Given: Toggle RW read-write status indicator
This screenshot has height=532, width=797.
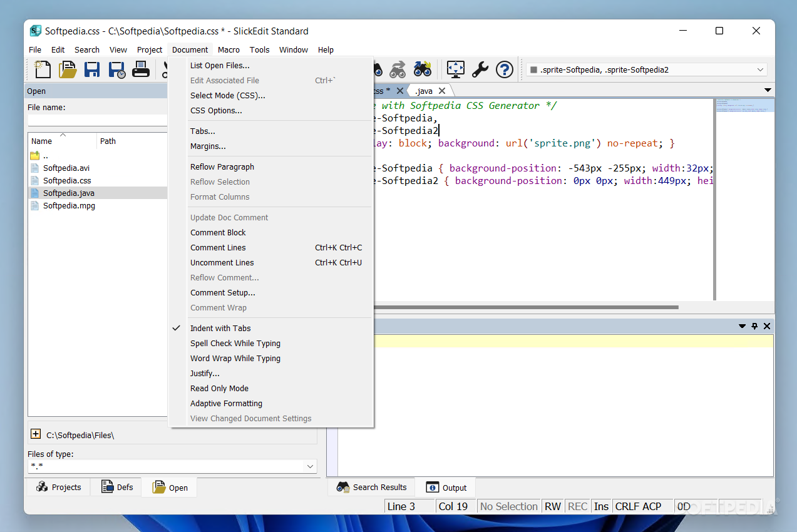Looking at the screenshot, I should [553, 506].
